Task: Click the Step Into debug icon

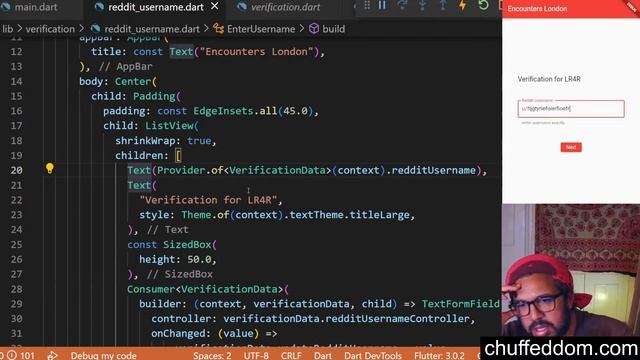Action: tap(422, 5)
